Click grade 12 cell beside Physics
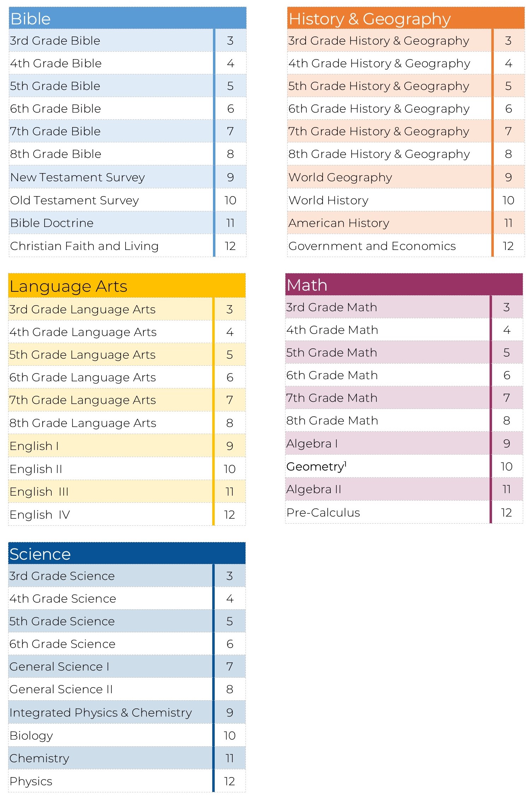This screenshot has height=798, width=532. coord(230,781)
